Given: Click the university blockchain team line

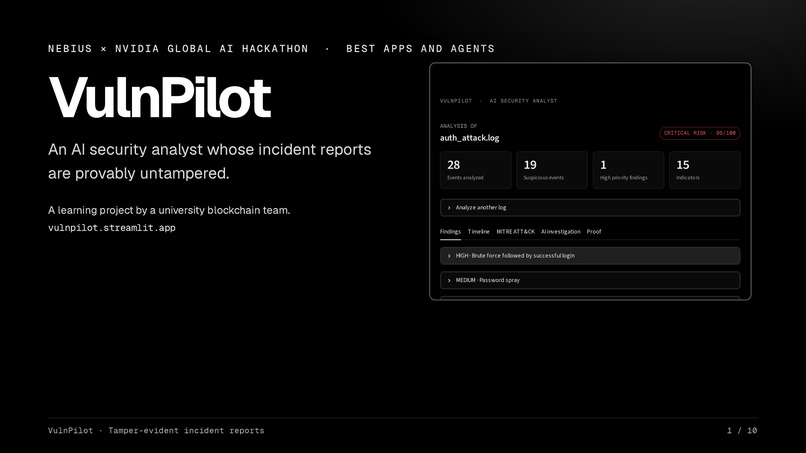Looking at the screenshot, I should [x=169, y=210].
